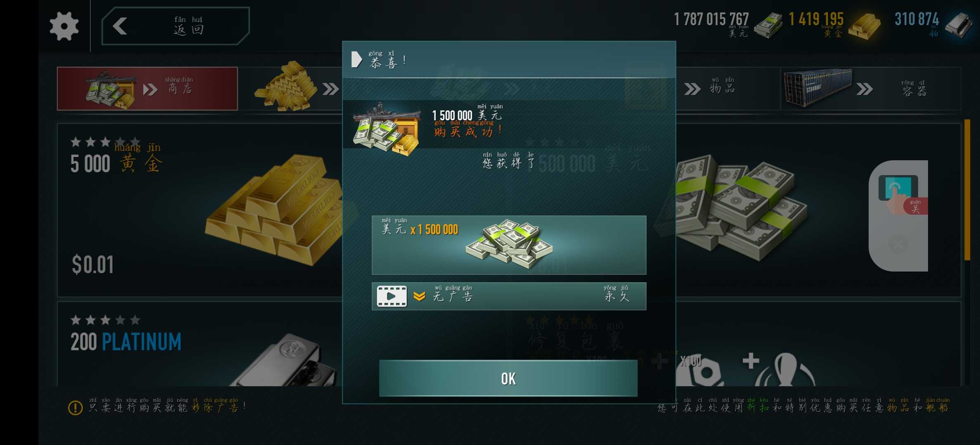Viewport: 980px width, 445px height.
Task: Click the platinum bar currency icon in top bar
Action: coord(959,26)
